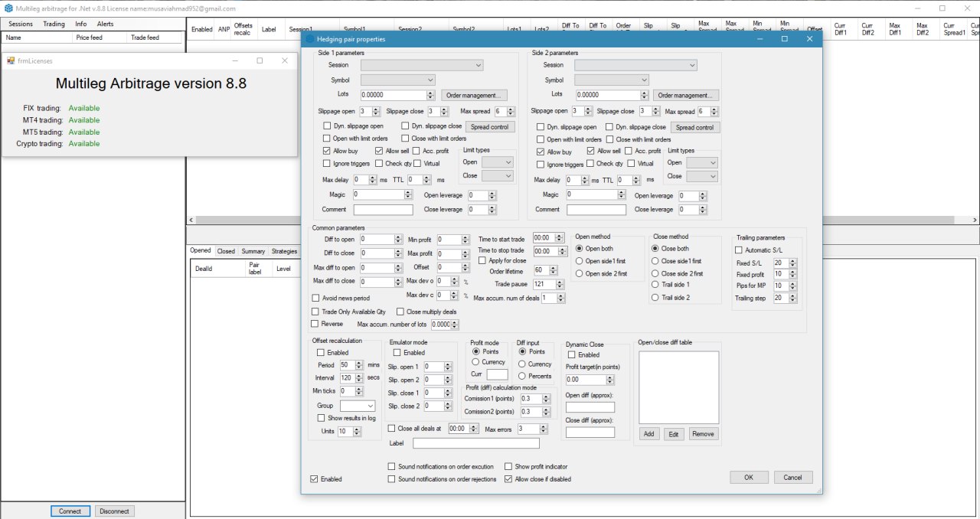Image resolution: width=980 pixels, height=519 pixels.
Task: Check the Reverse option
Action: (315, 324)
